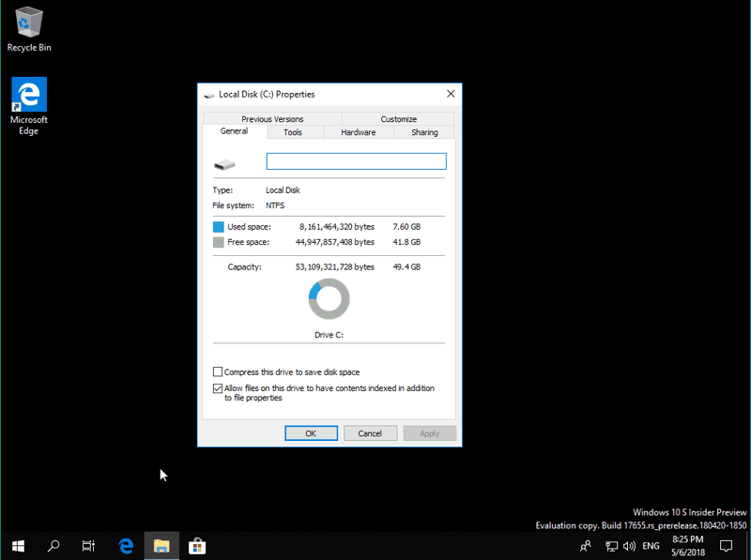The width and height of the screenshot is (751, 560).
Task: Click the Local Disk type value
Action: tap(283, 190)
